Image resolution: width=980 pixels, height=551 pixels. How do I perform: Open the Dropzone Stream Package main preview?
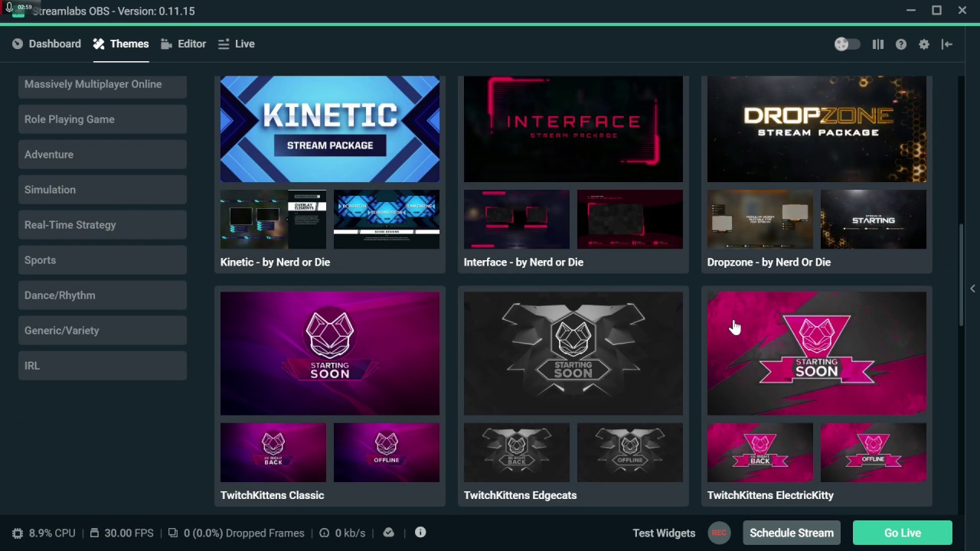(x=817, y=129)
